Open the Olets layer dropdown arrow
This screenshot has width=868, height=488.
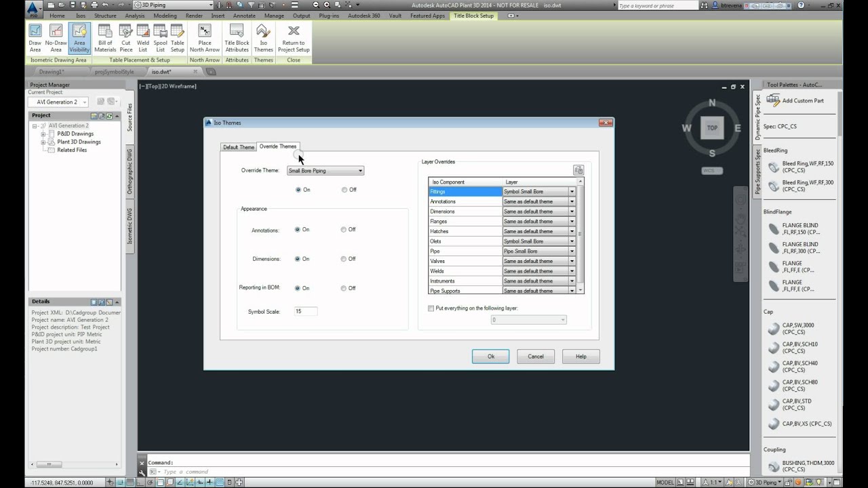click(x=572, y=241)
